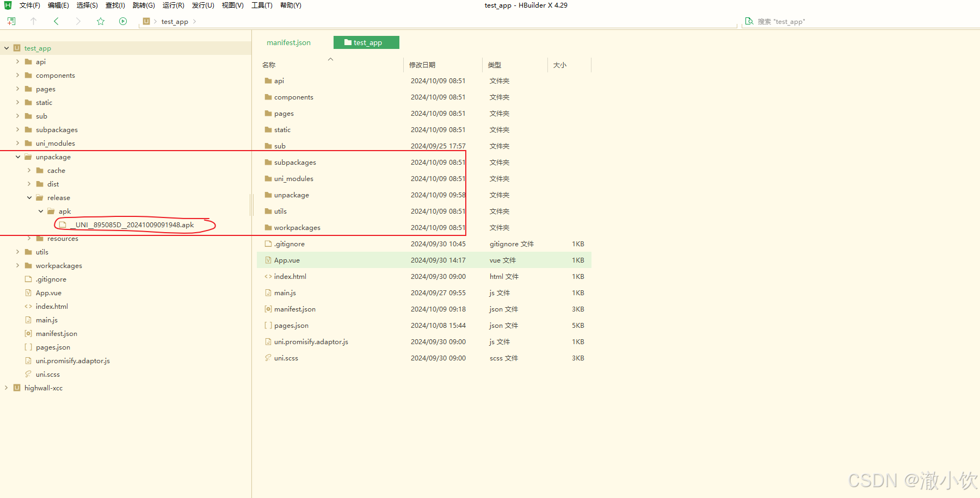Viewport: 980px width, 498px height.
Task: Sort by 名称 column header
Action: 269,65
